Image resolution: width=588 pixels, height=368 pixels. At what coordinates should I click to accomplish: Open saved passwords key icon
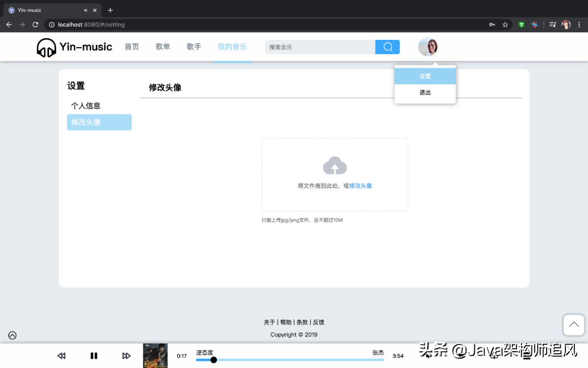(x=492, y=25)
